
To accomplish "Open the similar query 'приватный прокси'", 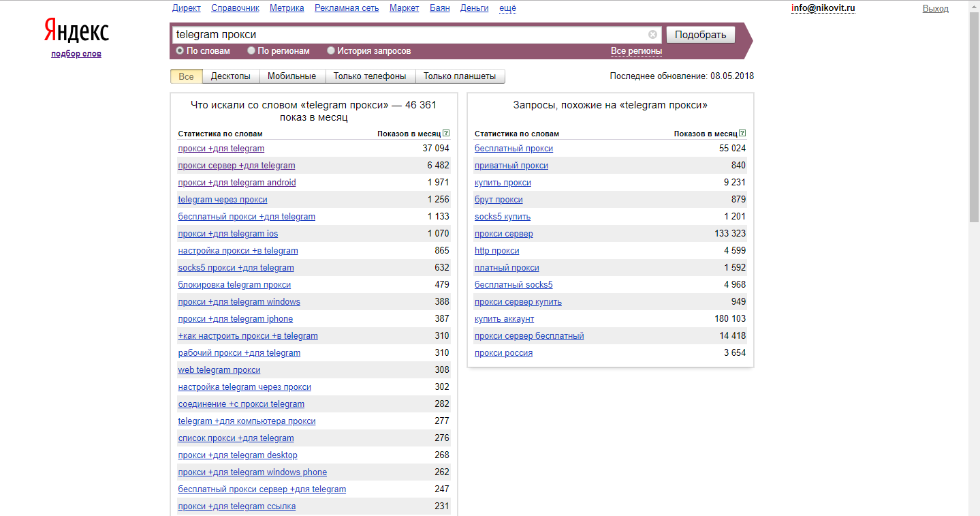I will pos(511,166).
